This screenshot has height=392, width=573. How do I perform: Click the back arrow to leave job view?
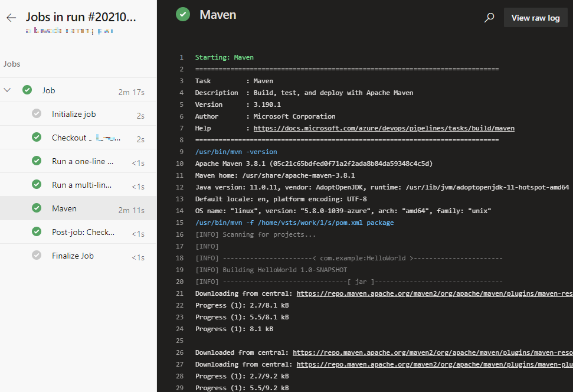11,18
